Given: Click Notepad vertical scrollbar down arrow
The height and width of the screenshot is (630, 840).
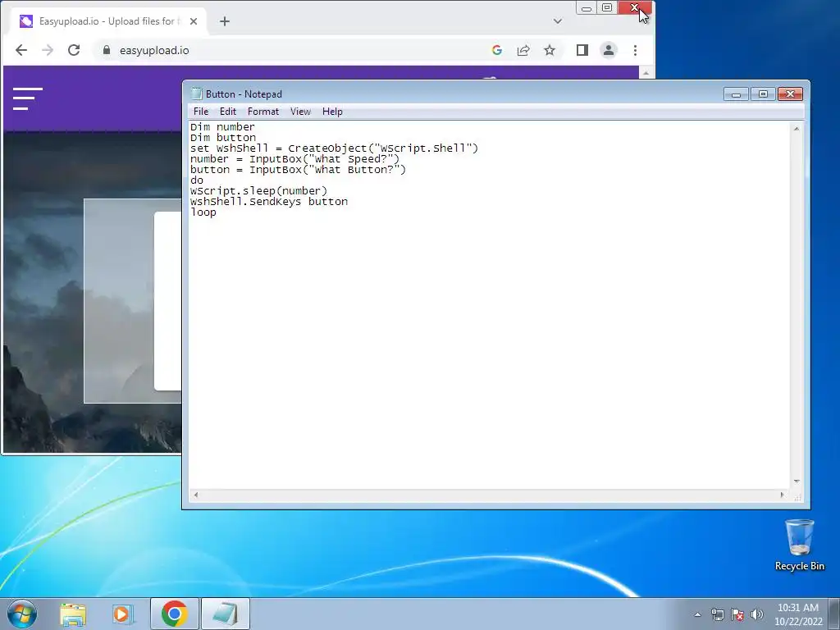Looking at the screenshot, I should point(797,481).
